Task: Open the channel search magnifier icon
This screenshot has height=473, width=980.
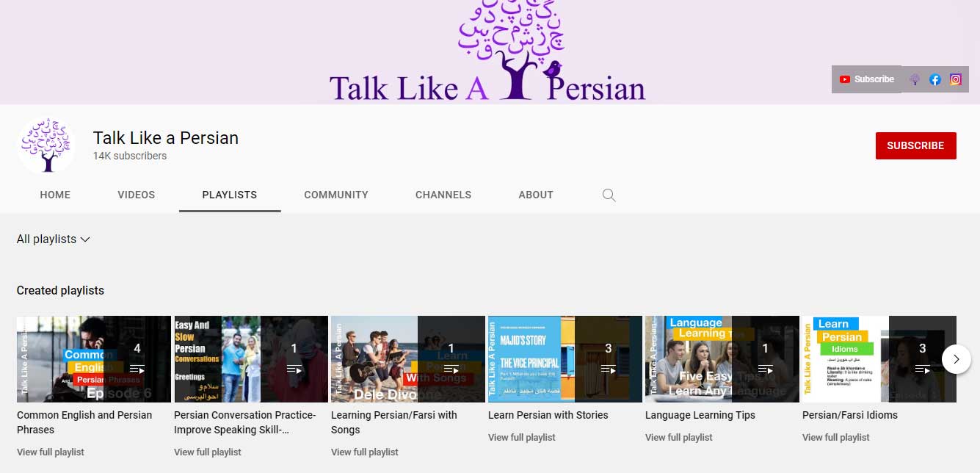Action: pos(609,195)
